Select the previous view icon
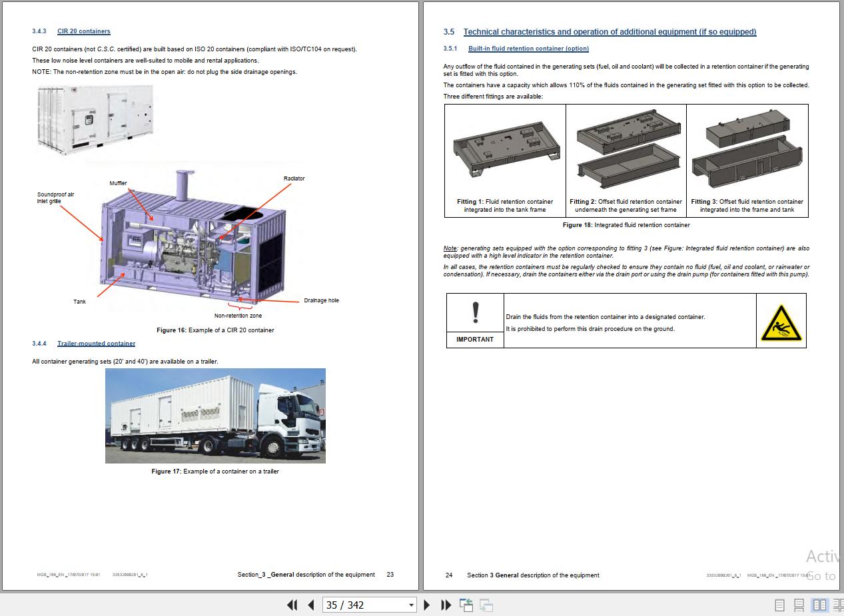844x616 pixels. pyautogui.click(x=466, y=605)
